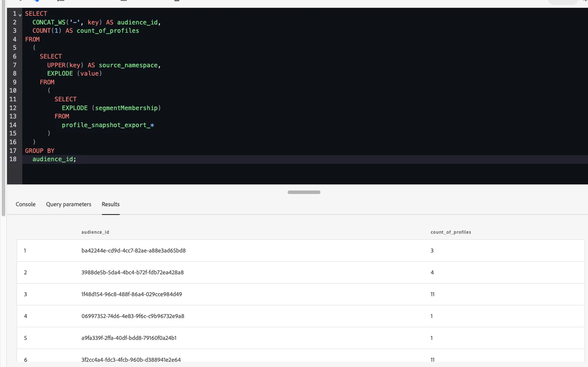
Task: Click profile count 1 in row 5
Action: pos(431,338)
